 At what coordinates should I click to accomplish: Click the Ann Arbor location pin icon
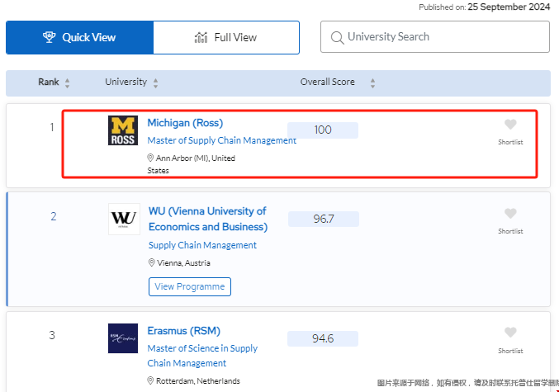[150, 158]
